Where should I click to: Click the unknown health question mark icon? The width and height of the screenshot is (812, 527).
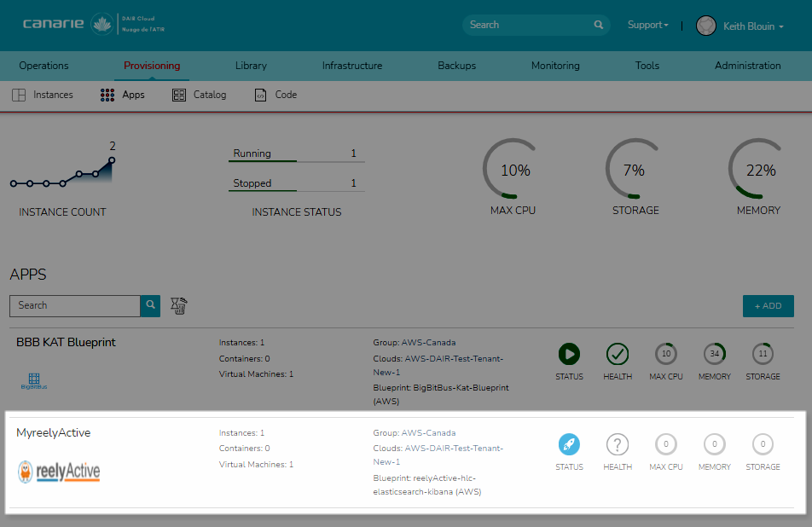tap(617, 444)
